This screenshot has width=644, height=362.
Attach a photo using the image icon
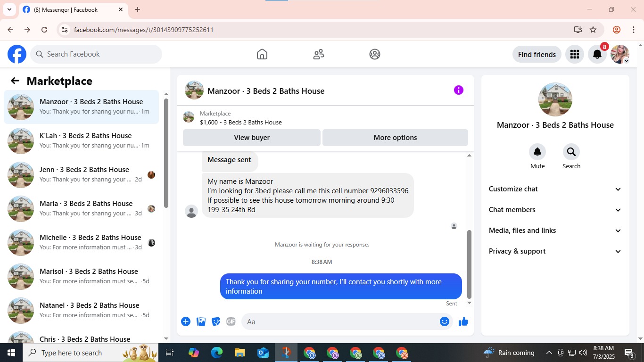[201, 321]
